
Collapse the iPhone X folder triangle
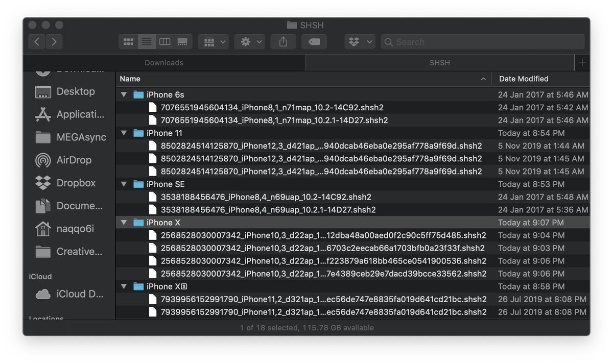tap(124, 223)
